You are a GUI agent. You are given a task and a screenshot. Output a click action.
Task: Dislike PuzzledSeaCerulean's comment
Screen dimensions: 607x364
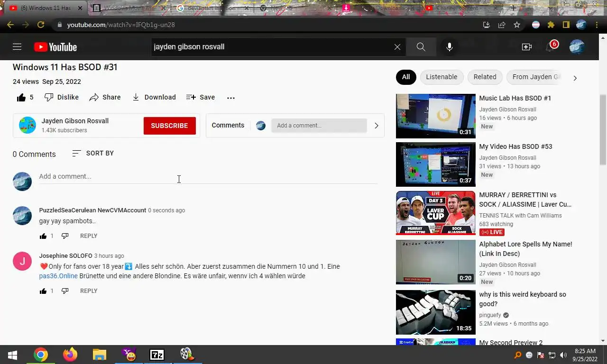[x=65, y=236]
